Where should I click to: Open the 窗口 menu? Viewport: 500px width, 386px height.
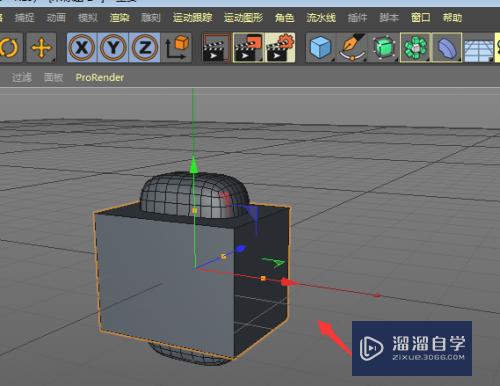[x=420, y=17]
